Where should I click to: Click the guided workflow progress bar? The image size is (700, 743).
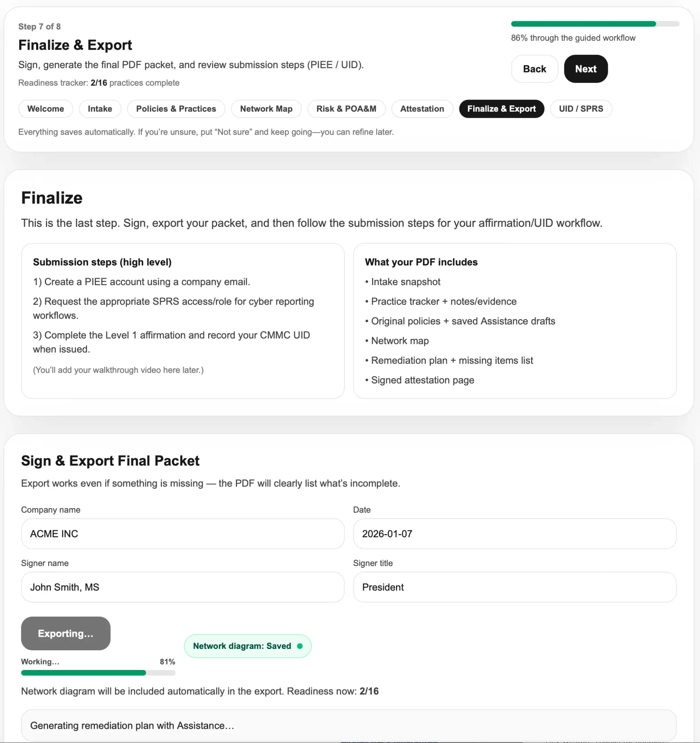click(x=595, y=24)
